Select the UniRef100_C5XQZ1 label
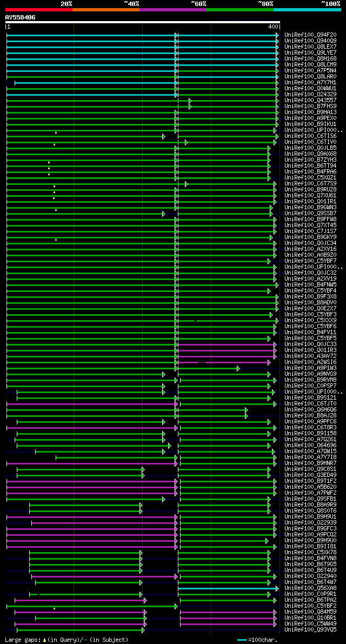346x644 pixels. tap(310, 178)
